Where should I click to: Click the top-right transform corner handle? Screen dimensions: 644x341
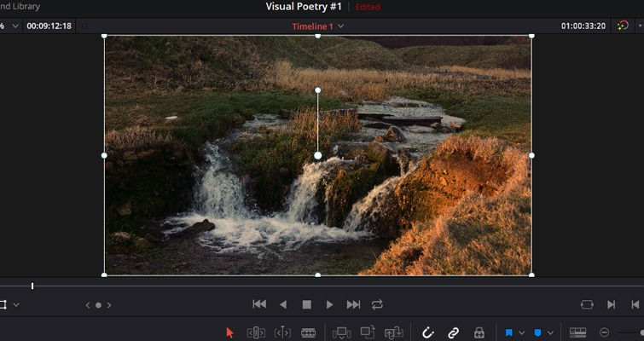point(531,36)
